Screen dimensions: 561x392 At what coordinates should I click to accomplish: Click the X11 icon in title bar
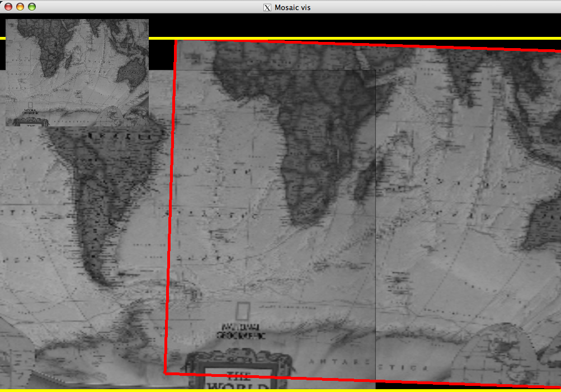pos(268,7)
